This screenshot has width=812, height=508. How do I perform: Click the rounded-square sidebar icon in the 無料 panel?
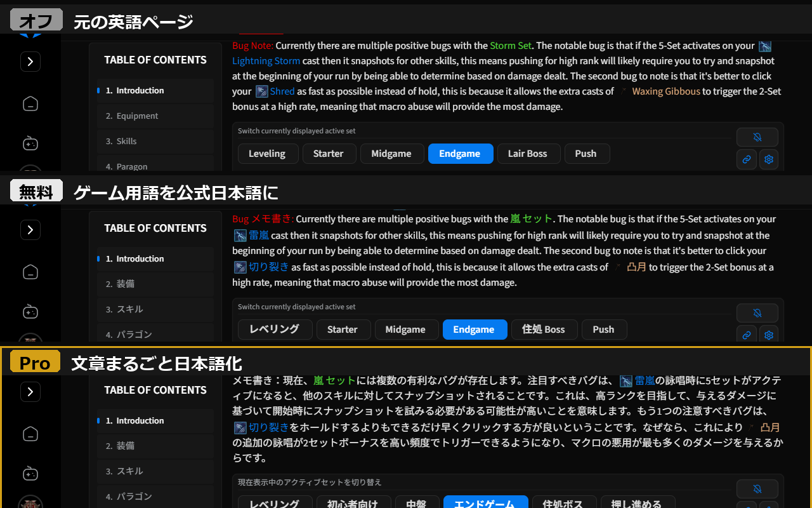[x=30, y=272]
